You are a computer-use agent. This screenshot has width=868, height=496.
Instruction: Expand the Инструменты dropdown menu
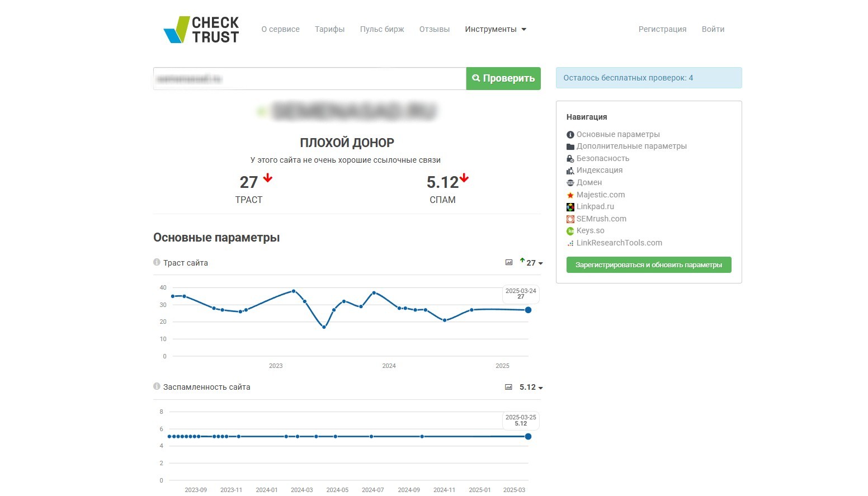point(496,29)
